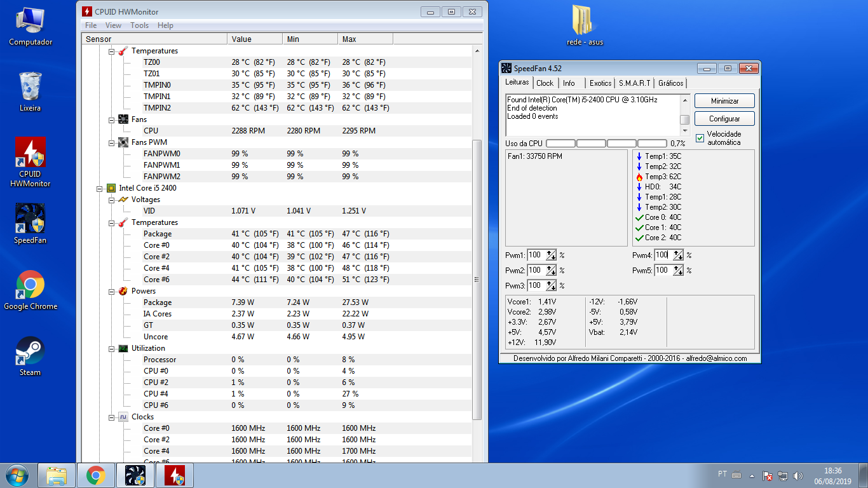
Task: Collapse the Temperatures node under Intel Core i5 2400
Action: 112,222
